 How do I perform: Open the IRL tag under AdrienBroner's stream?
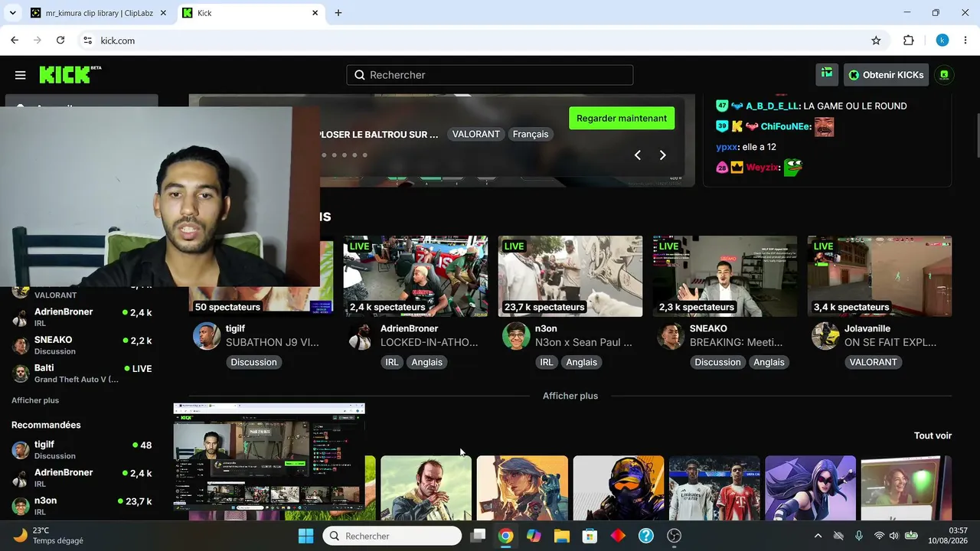coord(391,362)
